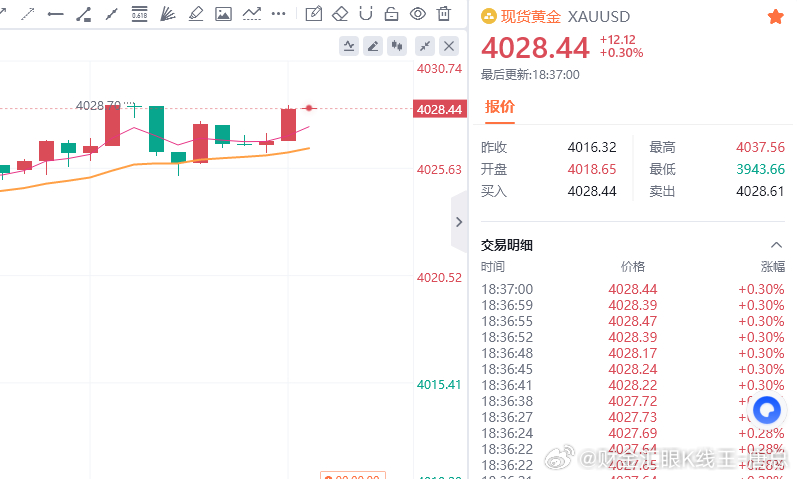Click the 4028.44 current price label on axis
The height and width of the screenshot is (479, 797).
pyautogui.click(x=440, y=109)
